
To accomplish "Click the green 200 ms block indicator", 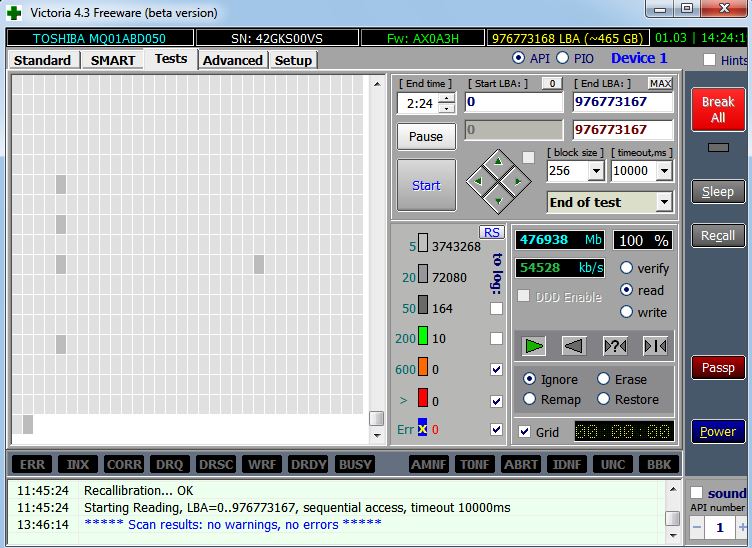I will pyautogui.click(x=423, y=336).
